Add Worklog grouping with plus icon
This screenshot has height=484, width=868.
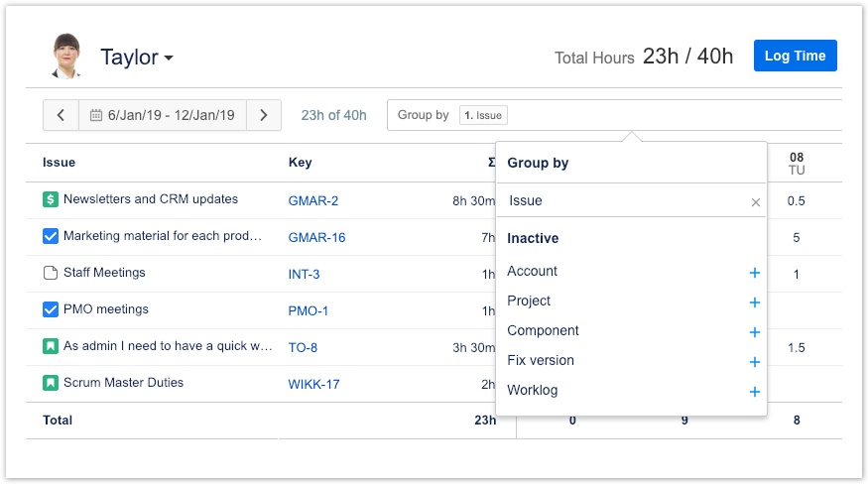pyautogui.click(x=754, y=392)
